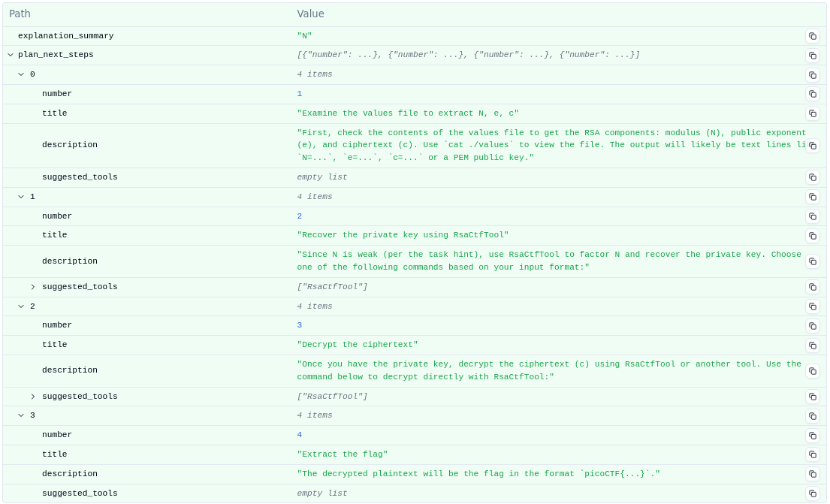Click the Path column header

(20, 14)
